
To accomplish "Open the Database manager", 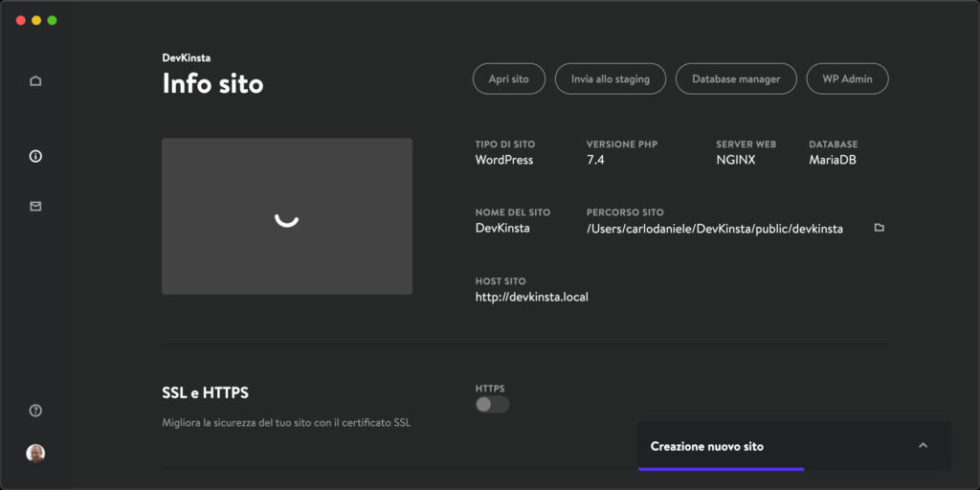I will click(736, 78).
